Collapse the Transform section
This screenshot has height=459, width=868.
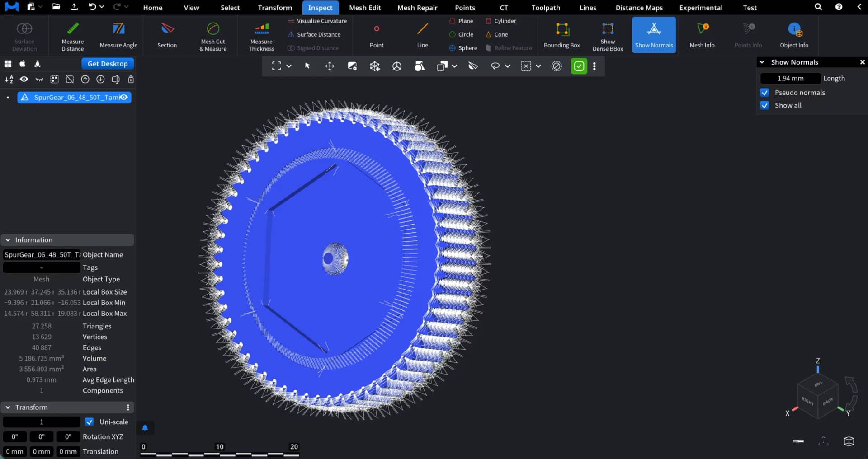click(8, 407)
